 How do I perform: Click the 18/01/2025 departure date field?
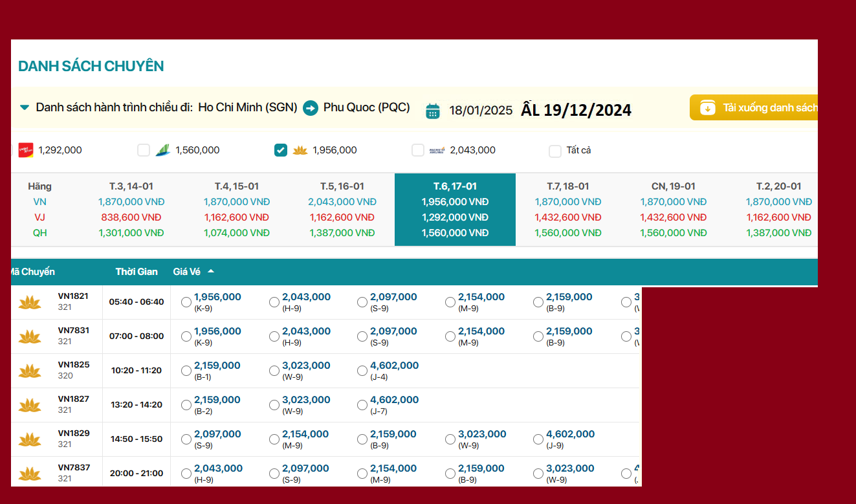click(x=480, y=110)
